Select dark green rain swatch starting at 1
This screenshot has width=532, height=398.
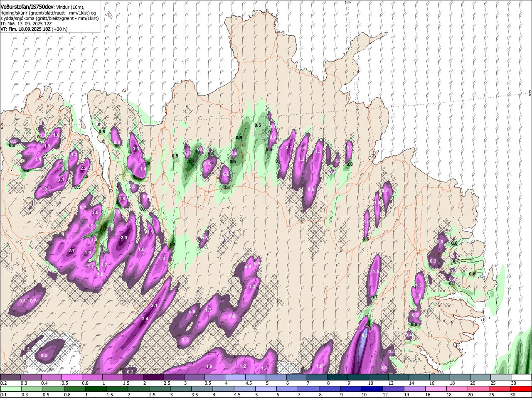point(96,389)
